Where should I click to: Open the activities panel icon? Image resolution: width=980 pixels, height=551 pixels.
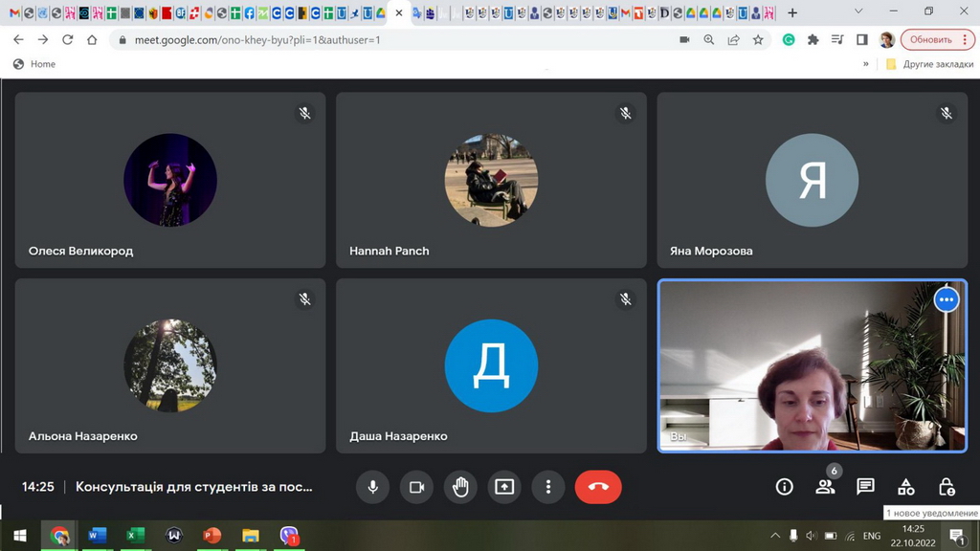coord(905,487)
